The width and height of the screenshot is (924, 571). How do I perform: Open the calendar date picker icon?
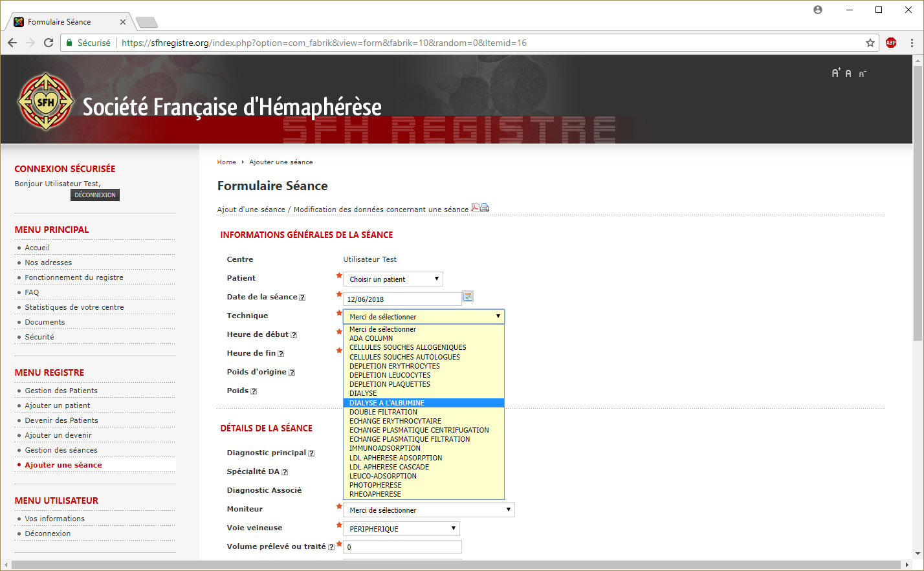coord(468,296)
